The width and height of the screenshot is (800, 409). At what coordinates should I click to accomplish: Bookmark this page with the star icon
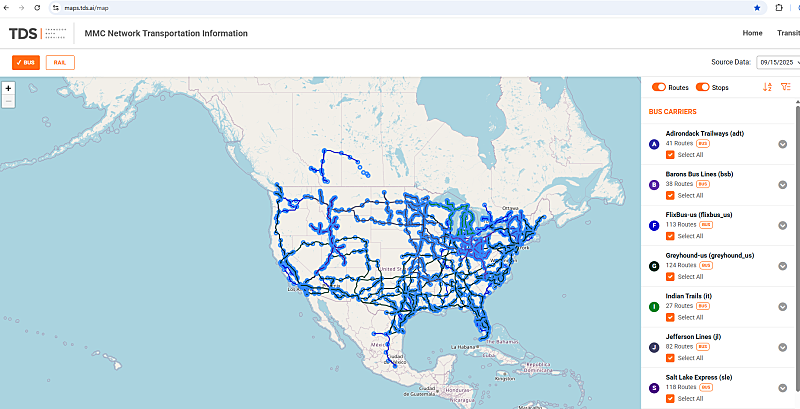[757, 8]
